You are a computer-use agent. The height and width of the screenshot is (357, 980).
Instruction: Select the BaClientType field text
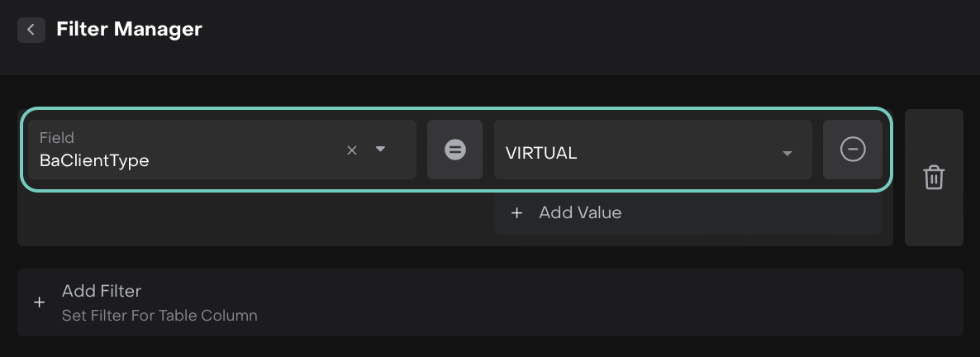(x=94, y=161)
